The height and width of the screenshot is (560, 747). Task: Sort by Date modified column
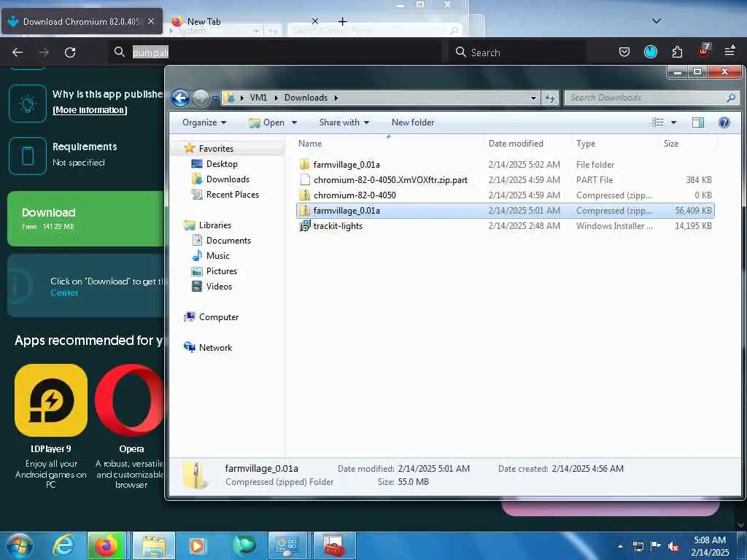(528, 144)
